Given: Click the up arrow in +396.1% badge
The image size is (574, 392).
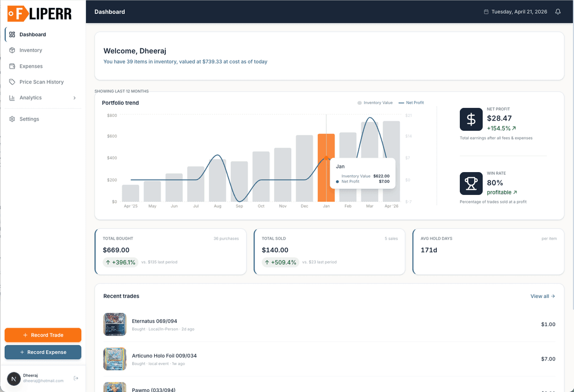Looking at the screenshot, I should click(108, 262).
